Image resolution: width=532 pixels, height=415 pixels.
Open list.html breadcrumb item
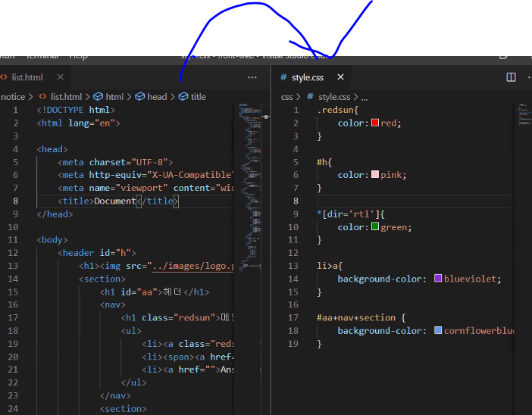click(66, 97)
